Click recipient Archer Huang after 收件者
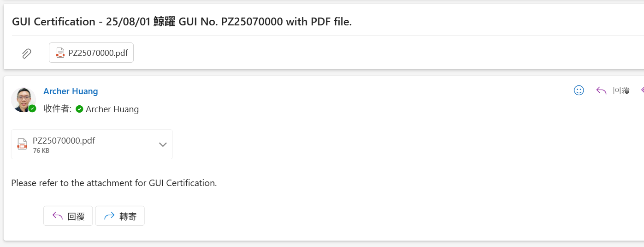This screenshot has width=644, height=247. coord(112,109)
